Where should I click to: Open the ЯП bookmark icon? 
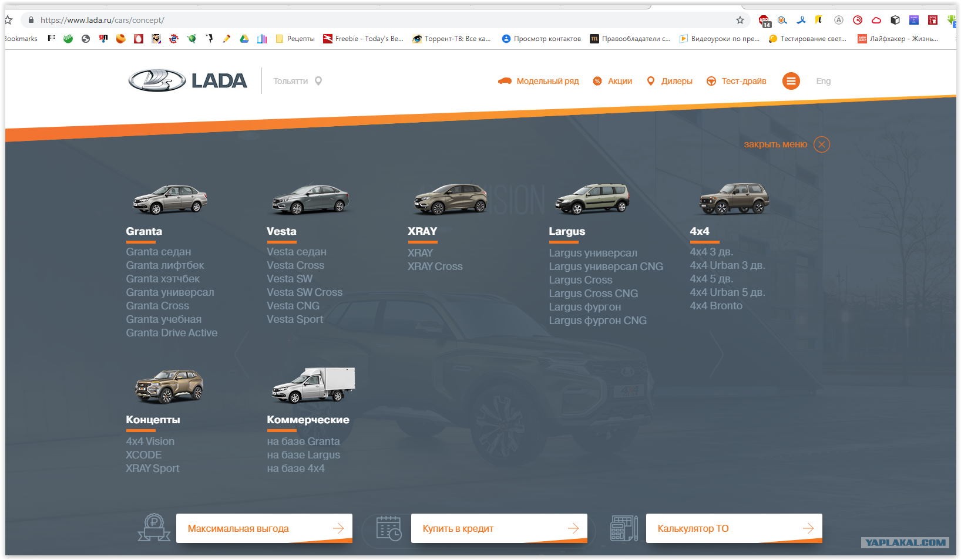(103, 39)
